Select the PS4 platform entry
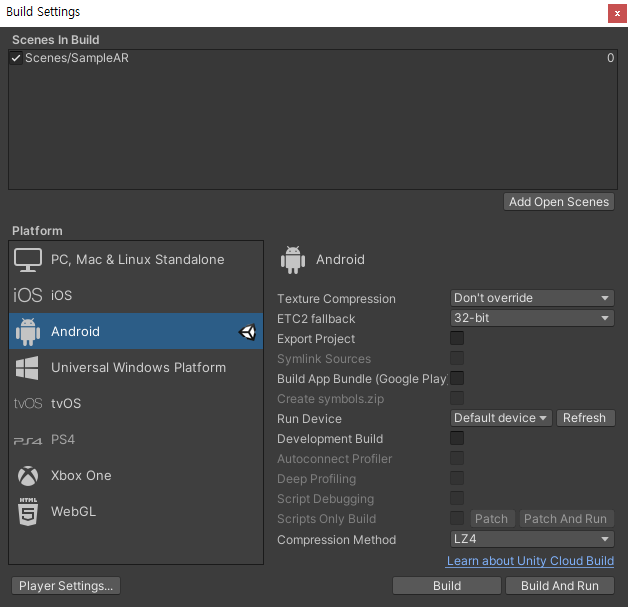 point(136,439)
